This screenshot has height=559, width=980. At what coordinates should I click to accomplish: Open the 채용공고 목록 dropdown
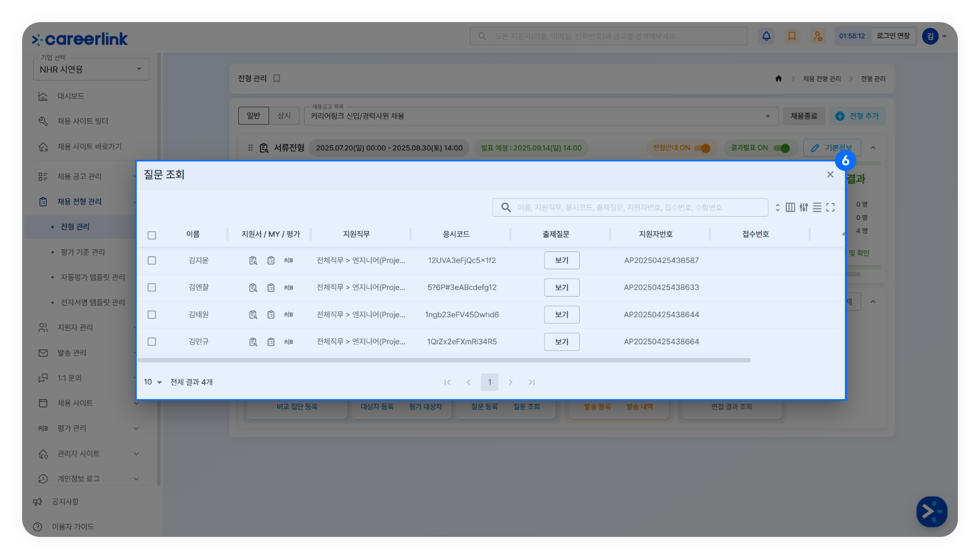(540, 116)
